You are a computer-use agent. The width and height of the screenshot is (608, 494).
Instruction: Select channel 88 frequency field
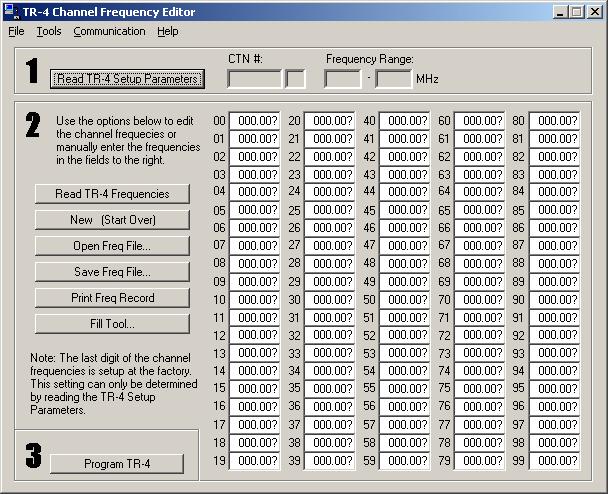554,264
